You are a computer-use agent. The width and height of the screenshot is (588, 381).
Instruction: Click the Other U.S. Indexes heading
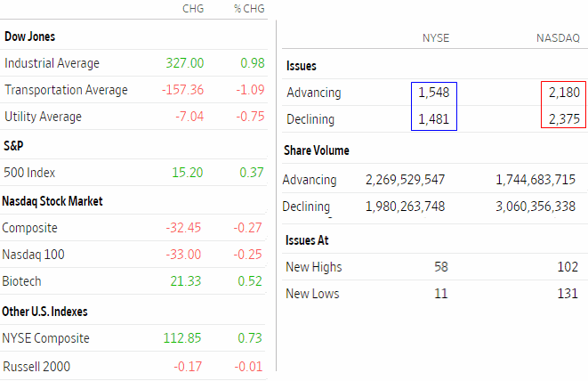click(44, 312)
